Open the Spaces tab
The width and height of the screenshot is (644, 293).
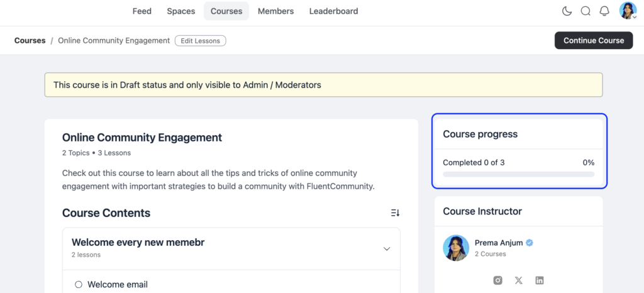180,11
